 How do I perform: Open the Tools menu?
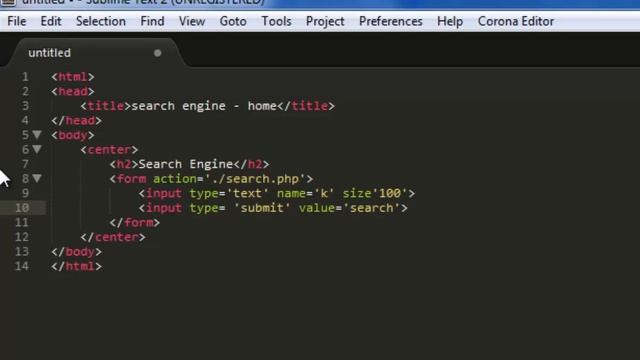pyautogui.click(x=276, y=21)
